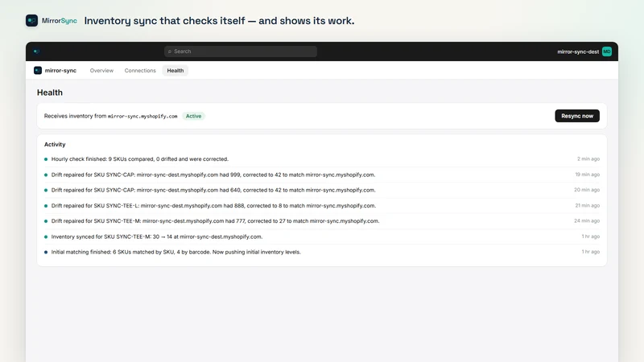Click the 21 min ago timestamp

point(588,205)
